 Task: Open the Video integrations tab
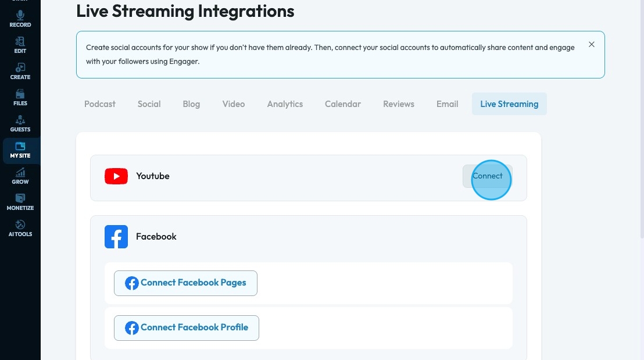234,104
